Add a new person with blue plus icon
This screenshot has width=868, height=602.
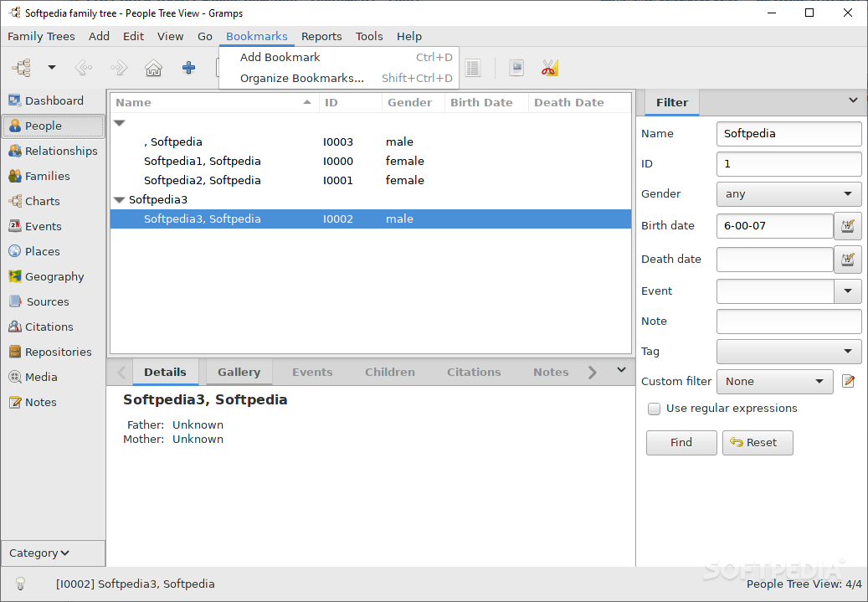(x=189, y=68)
